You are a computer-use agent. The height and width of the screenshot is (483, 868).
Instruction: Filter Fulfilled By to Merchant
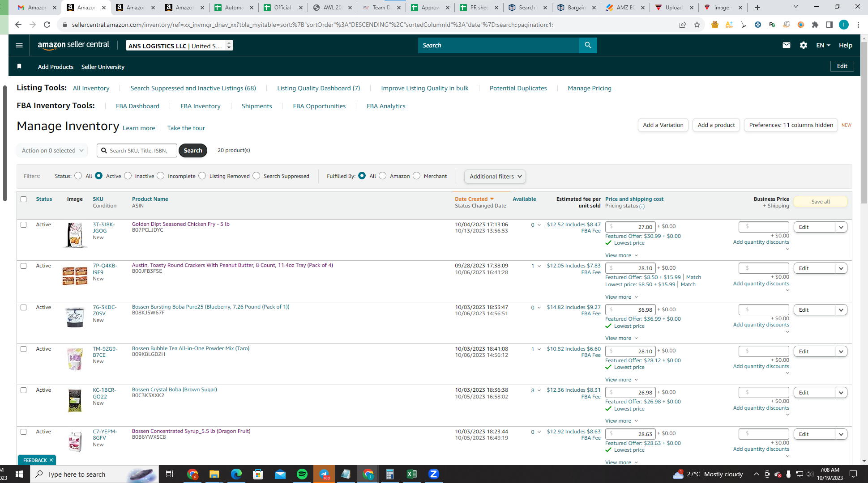click(417, 176)
